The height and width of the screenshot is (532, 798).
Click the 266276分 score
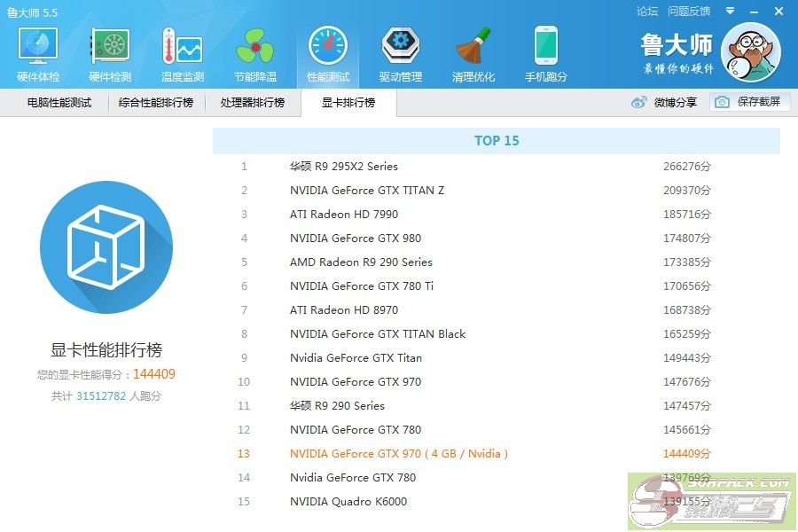[x=687, y=167]
